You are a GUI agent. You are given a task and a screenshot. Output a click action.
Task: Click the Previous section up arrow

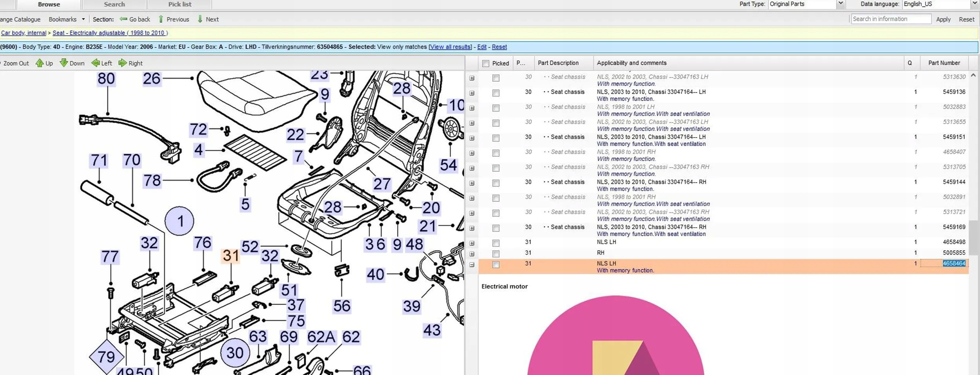(161, 19)
